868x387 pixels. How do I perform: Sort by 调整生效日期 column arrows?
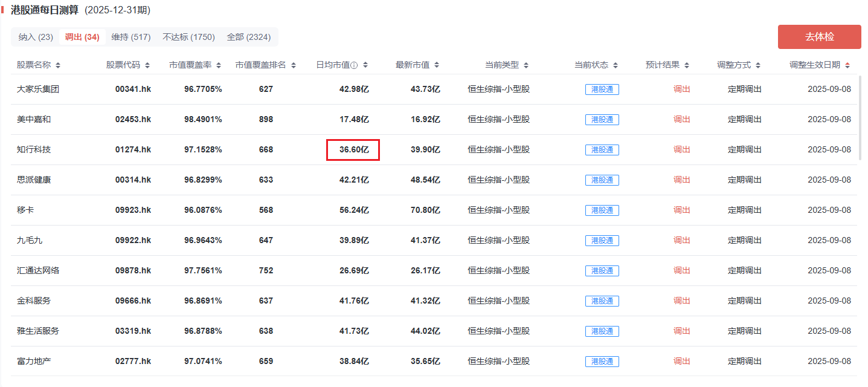[847, 65]
